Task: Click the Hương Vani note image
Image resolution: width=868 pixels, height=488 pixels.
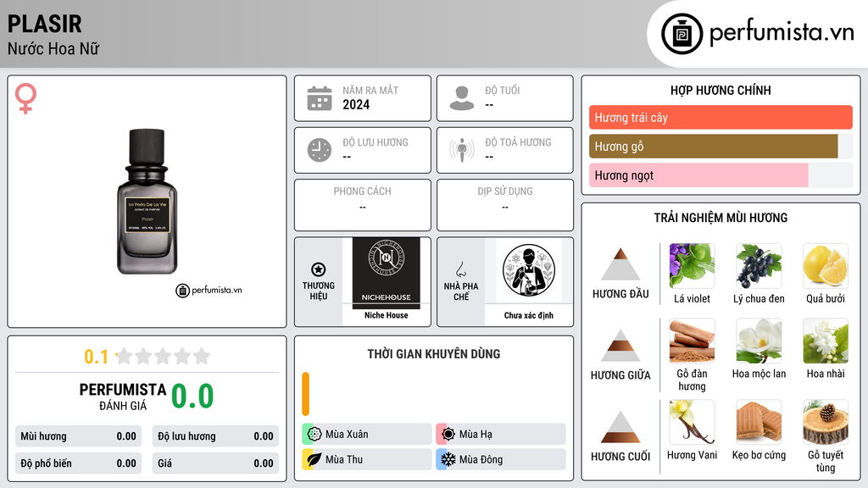Action: [x=692, y=422]
